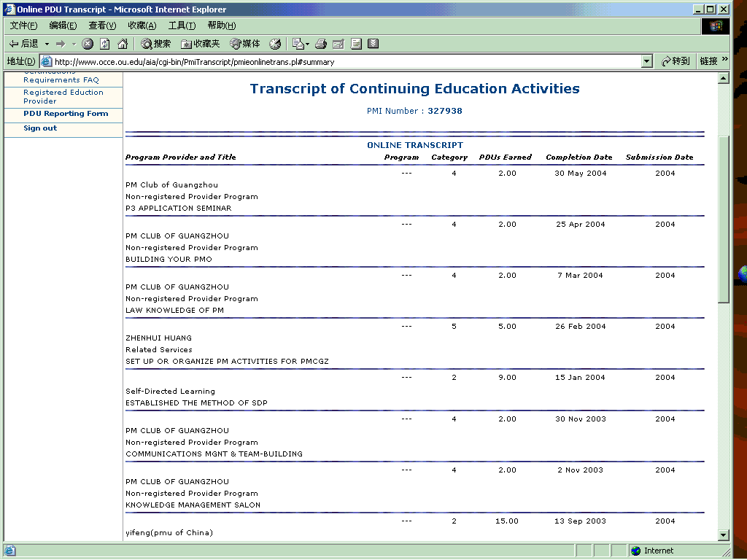This screenshot has width=747, height=560.
Task: Click the mail toolbar icon
Action: point(298,44)
